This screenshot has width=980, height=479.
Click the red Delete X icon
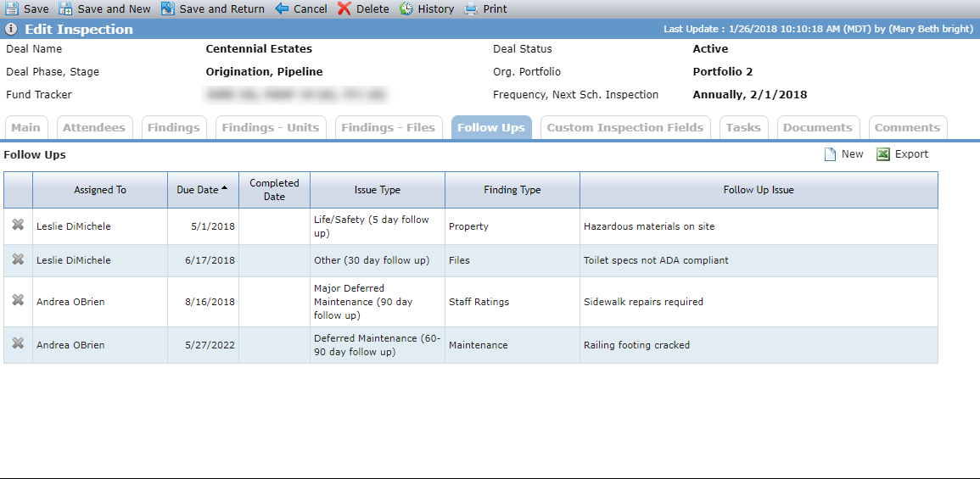(x=344, y=8)
